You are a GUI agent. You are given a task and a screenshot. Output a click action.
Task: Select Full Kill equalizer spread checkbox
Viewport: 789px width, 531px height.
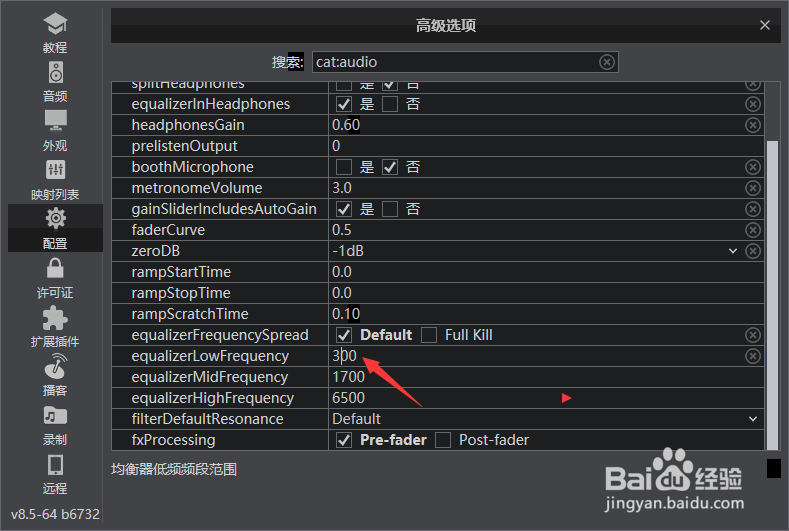429,335
